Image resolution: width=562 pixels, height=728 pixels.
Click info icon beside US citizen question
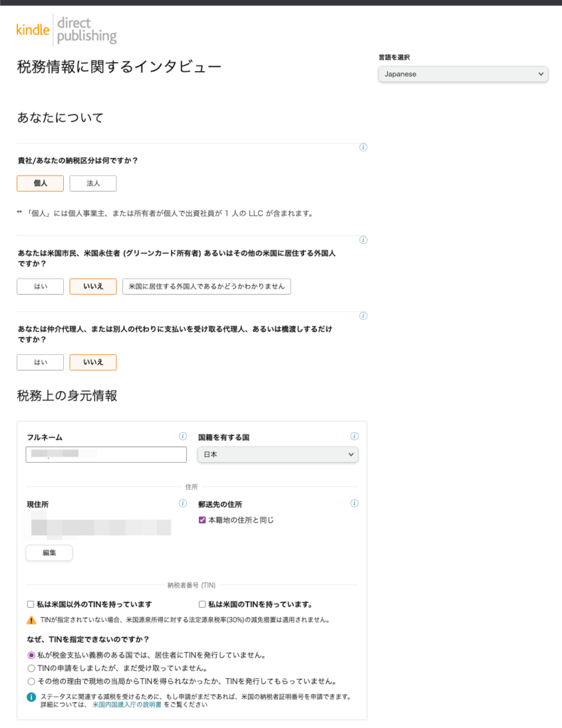click(363, 240)
